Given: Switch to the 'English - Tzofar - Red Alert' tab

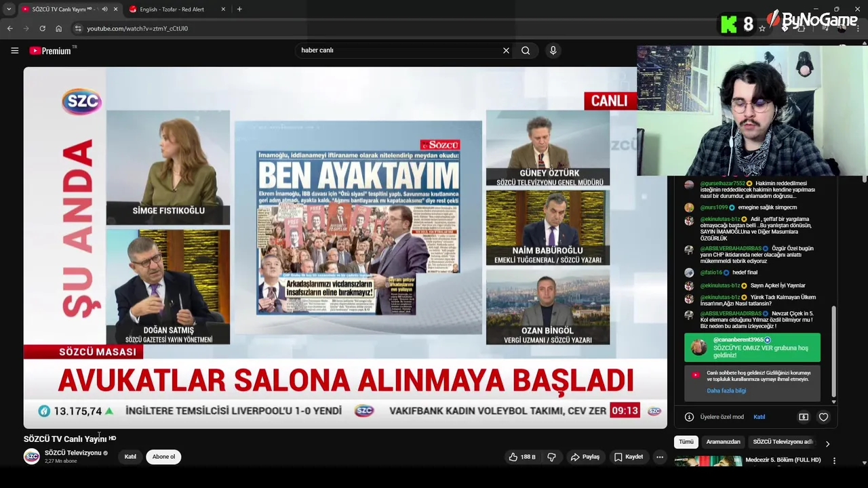Looking at the screenshot, I should (172, 9).
